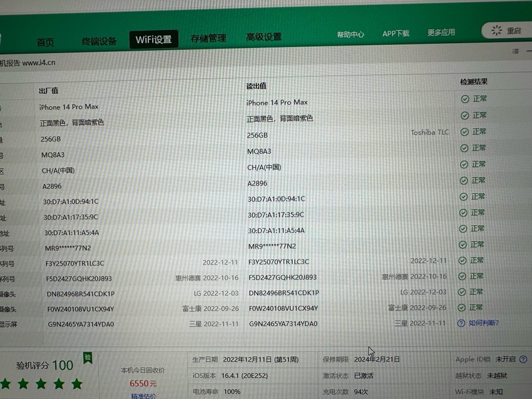
Task: Click the www.i4.cn report title text
Action: pyautogui.click(x=39, y=63)
